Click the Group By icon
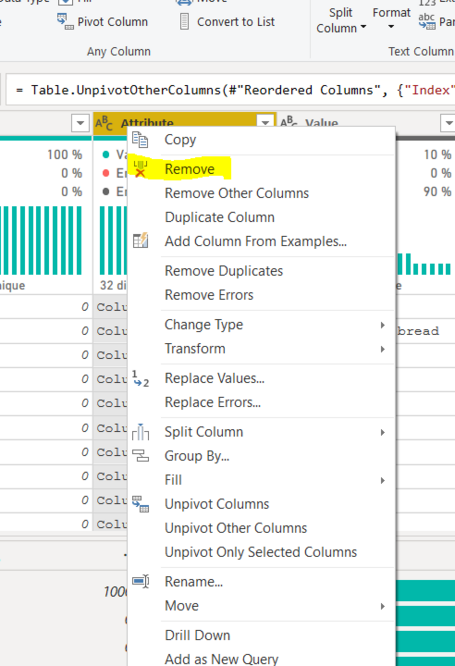The height and width of the screenshot is (666, 455). coord(140,456)
